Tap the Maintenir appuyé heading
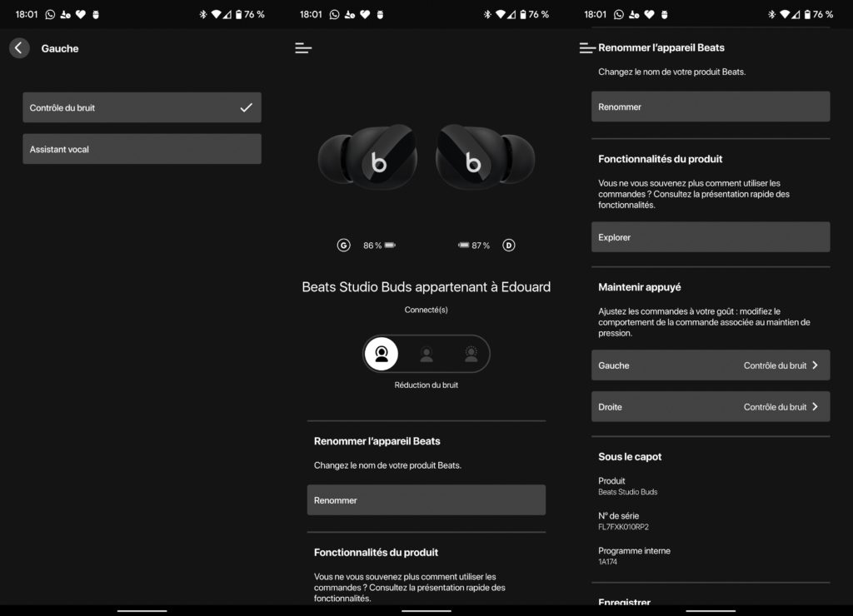Image resolution: width=853 pixels, height=616 pixels. click(640, 287)
